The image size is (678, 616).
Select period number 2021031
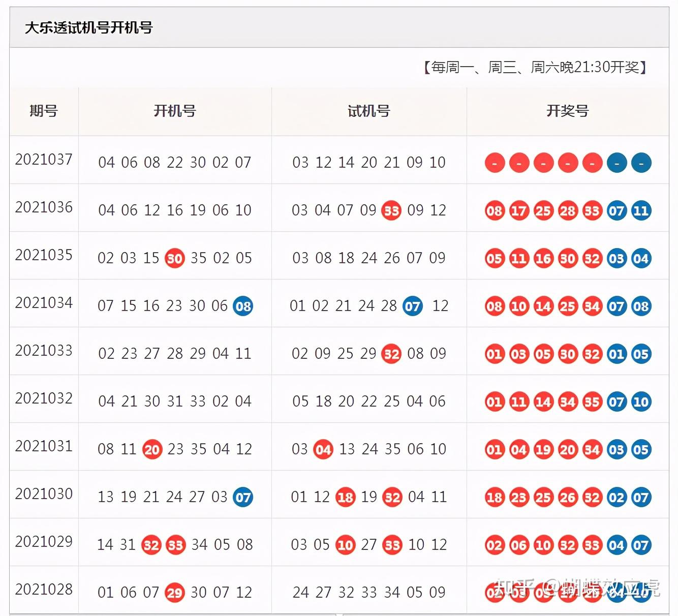pos(44,446)
